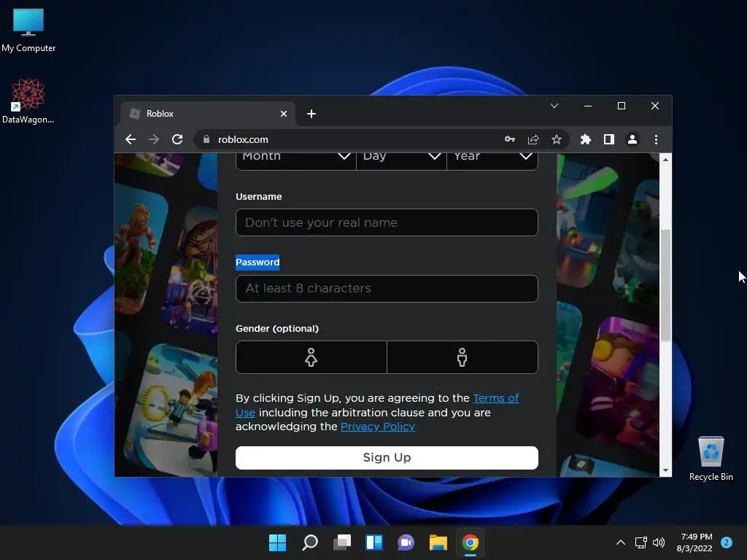Select the female gender option
747x560 pixels.
coord(311,357)
